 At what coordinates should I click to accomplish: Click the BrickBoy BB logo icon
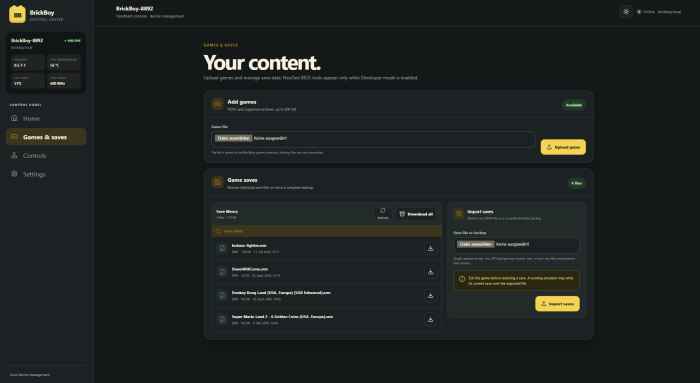point(17,14)
